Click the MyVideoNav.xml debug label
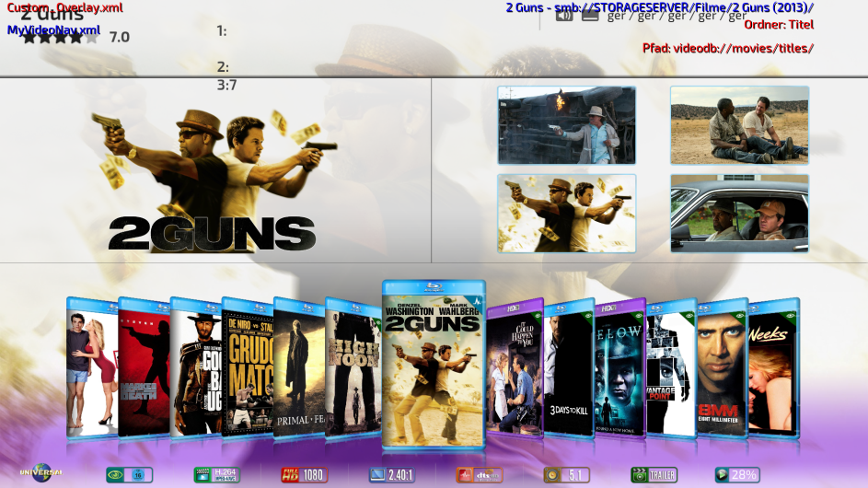Image resolution: width=868 pixels, height=488 pixels. pyautogui.click(x=53, y=29)
